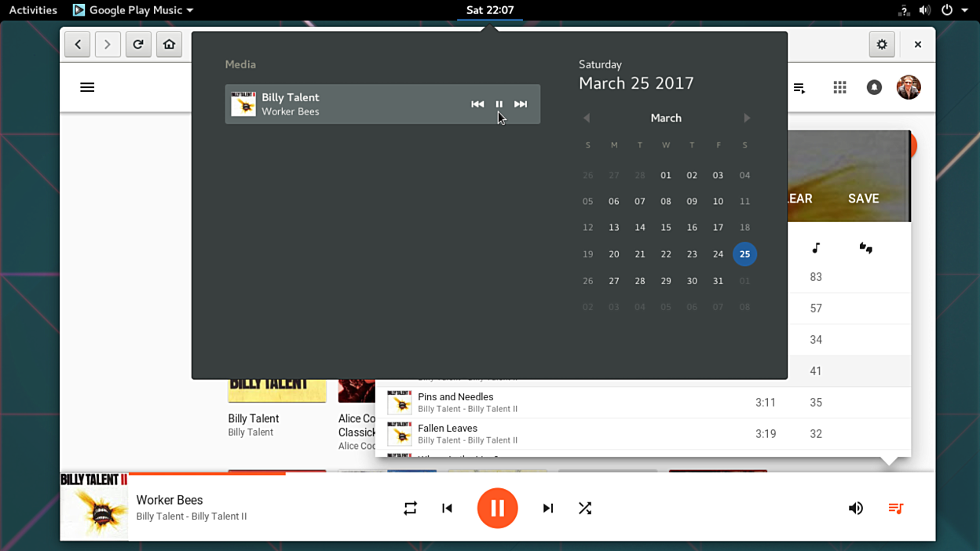Open Activities overview
Viewport: 980px width, 551px height.
[33, 10]
